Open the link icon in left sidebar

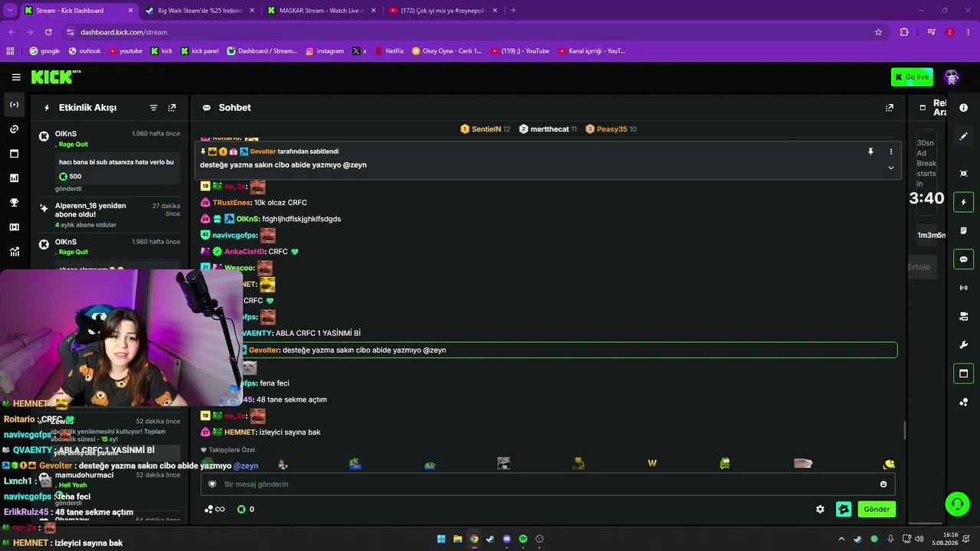point(15,129)
